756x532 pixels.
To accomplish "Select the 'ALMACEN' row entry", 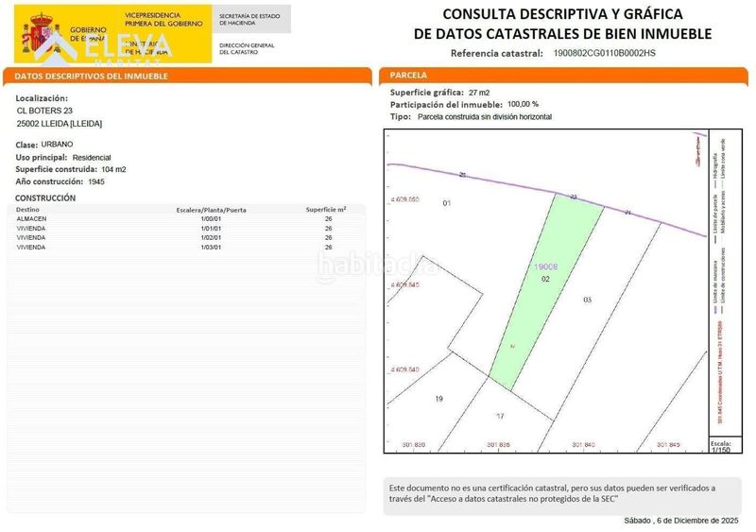I will (x=31, y=219).
